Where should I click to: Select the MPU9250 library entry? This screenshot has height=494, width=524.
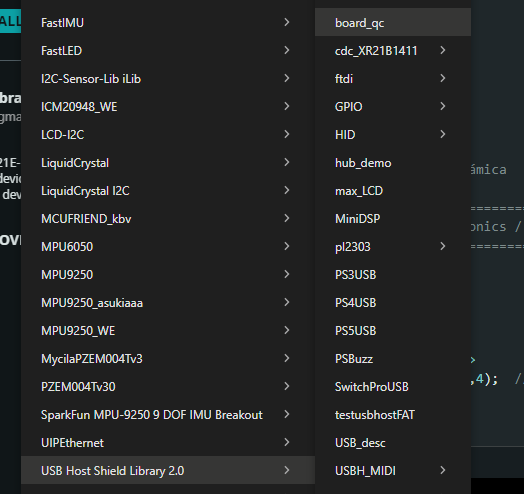(x=168, y=275)
